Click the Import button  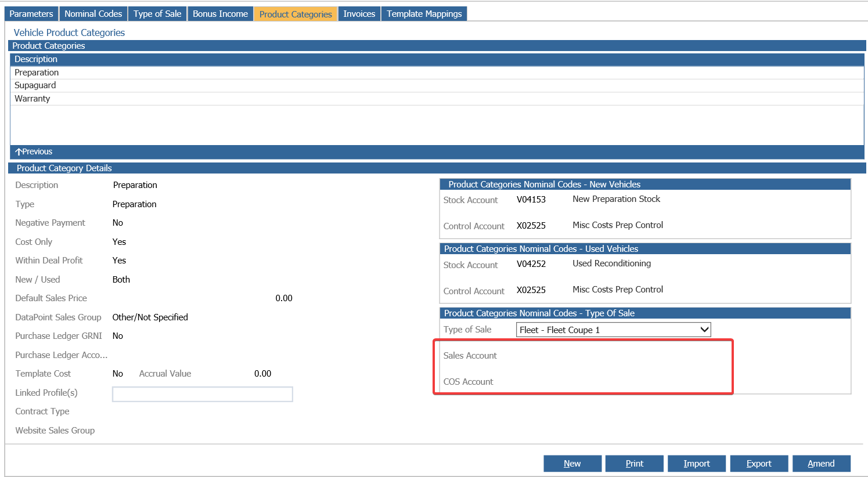[x=697, y=464]
